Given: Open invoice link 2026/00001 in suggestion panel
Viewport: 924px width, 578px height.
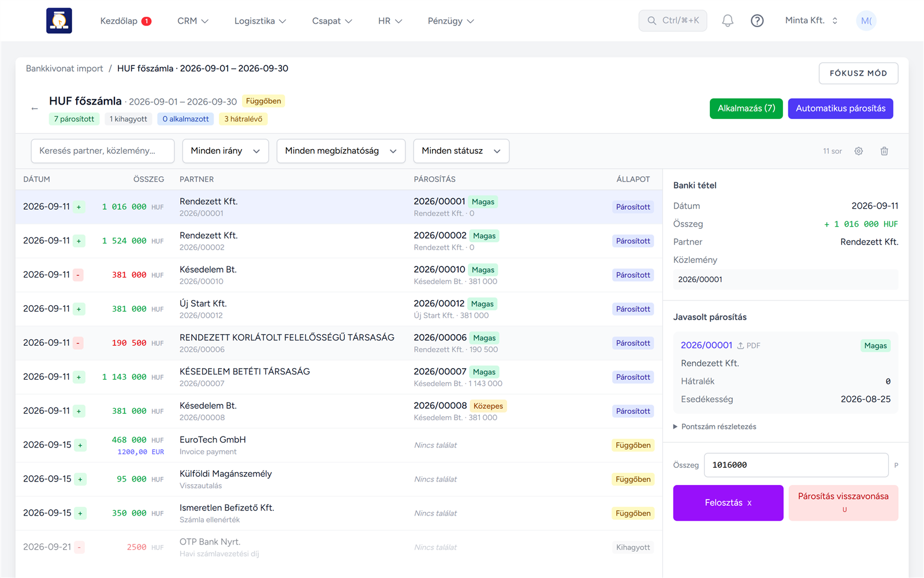Looking at the screenshot, I should [x=706, y=345].
